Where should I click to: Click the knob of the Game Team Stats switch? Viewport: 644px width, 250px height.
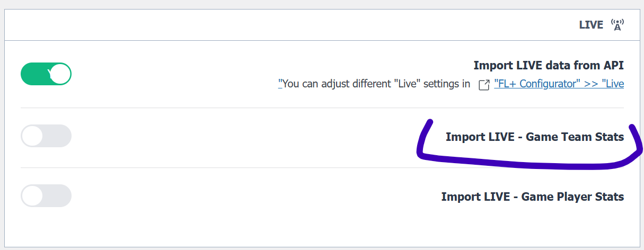[x=32, y=136]
